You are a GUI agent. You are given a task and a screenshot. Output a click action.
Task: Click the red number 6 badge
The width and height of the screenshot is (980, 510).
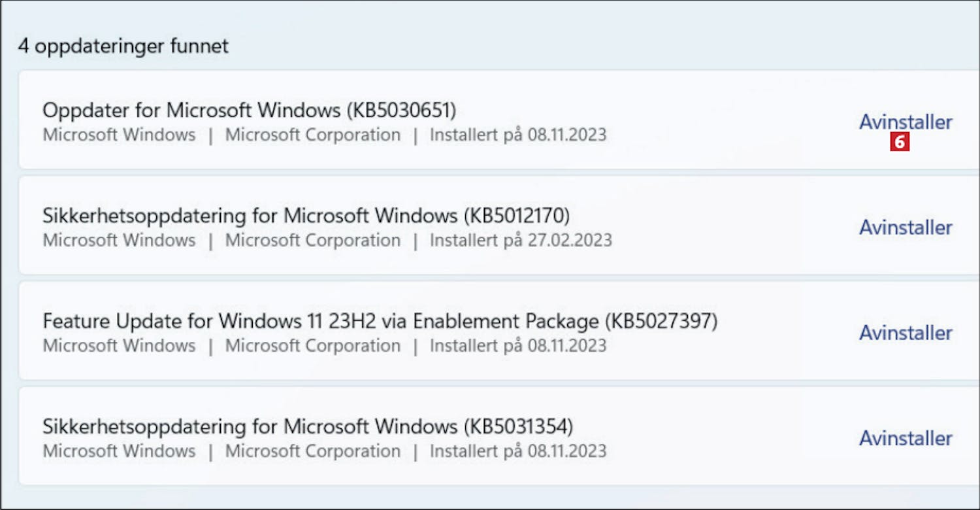[900, 142]
